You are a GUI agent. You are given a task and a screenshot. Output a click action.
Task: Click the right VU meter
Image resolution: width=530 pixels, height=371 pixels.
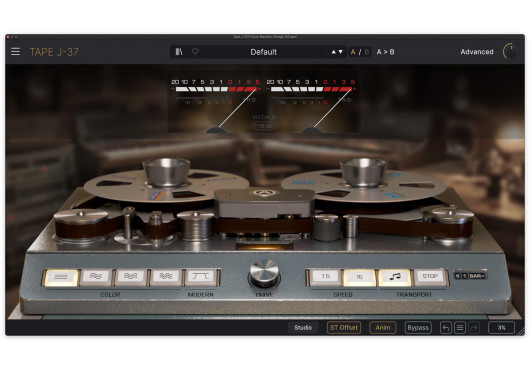click(x=312, y=105)
